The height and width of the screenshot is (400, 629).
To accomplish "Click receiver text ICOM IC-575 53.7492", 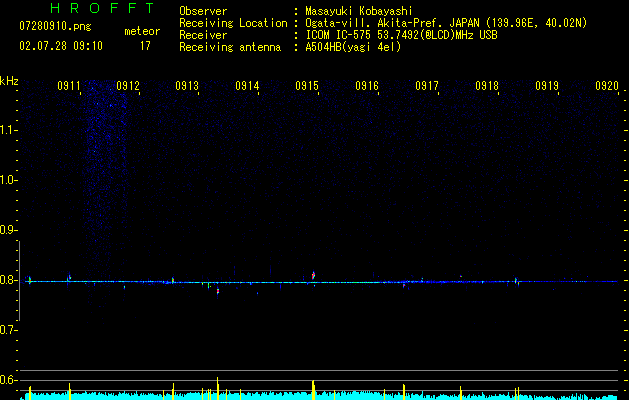I will 401,35.
